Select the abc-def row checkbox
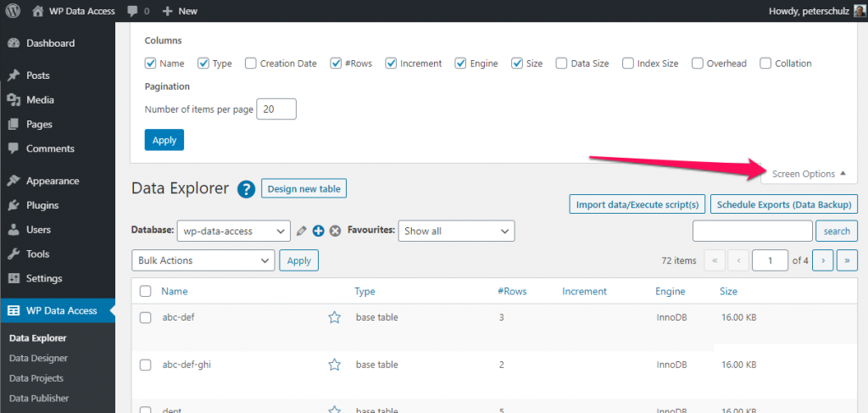The height and width of the screenshot is (413, 868). (146, 318)
